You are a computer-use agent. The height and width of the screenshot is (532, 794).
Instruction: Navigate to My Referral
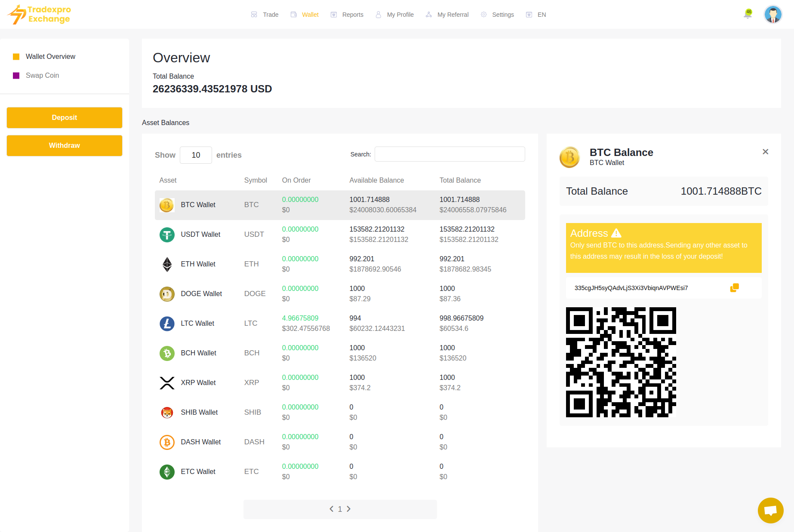coord(447,15)
